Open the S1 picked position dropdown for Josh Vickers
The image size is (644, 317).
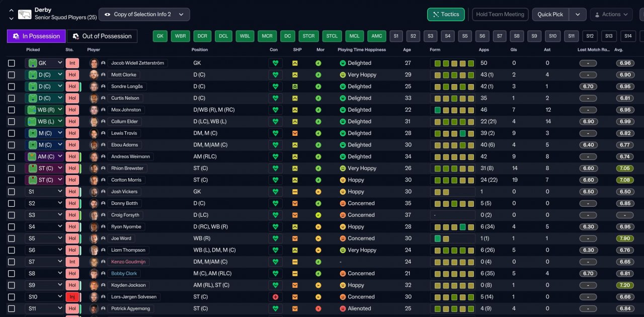[44, 192]
